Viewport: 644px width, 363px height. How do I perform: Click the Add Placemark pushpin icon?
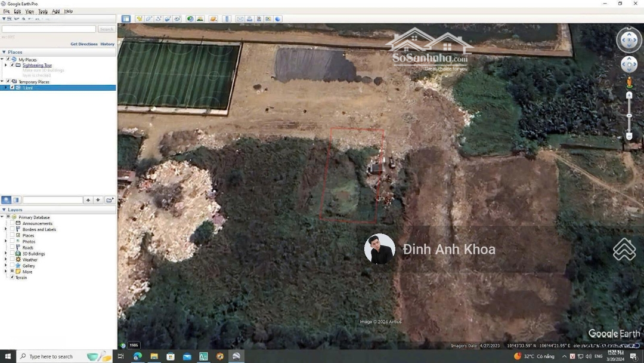(x=139, y=19)
